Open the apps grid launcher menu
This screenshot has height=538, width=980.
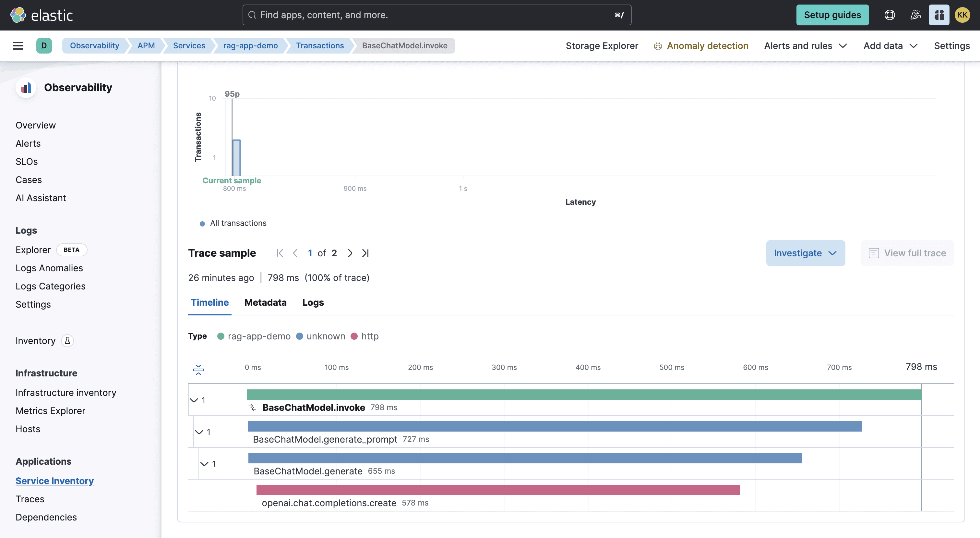click(939, 15)
